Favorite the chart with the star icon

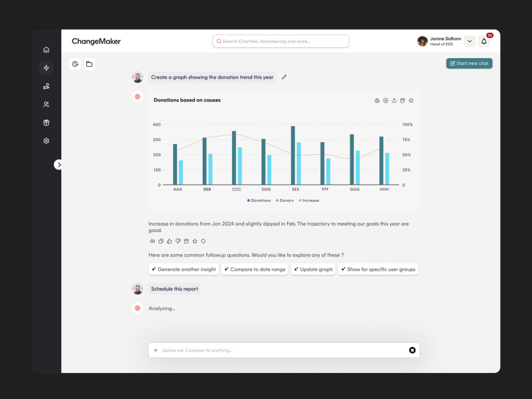[411, 101]
